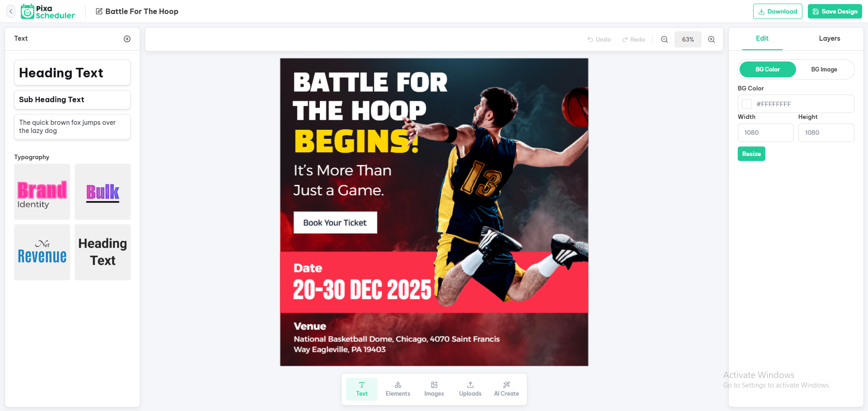Select the Text tool in the bottom toolbar
The image size is (868, 411).
coord(362,389)
